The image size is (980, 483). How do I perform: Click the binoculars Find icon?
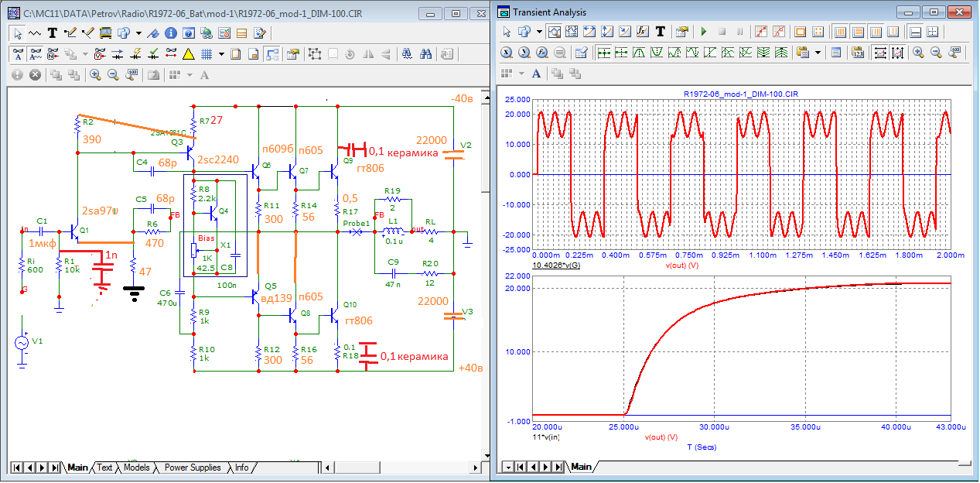point(425,54)
